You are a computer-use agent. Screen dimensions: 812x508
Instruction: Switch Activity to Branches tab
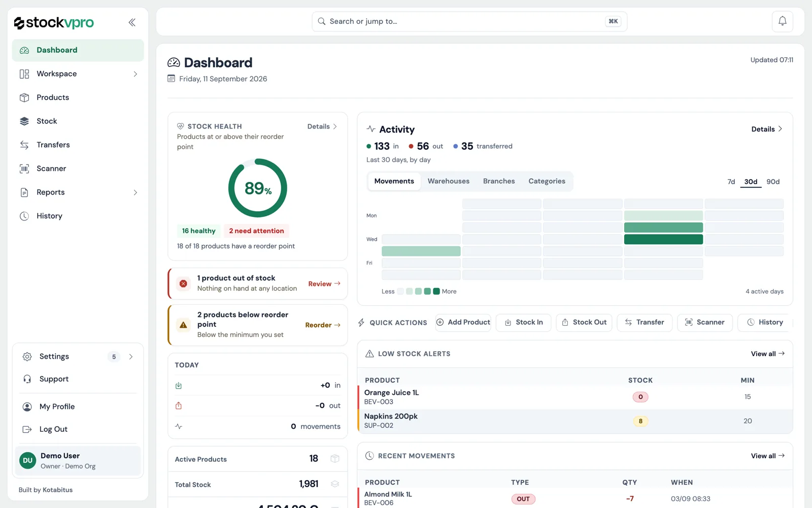pos(499,181)
